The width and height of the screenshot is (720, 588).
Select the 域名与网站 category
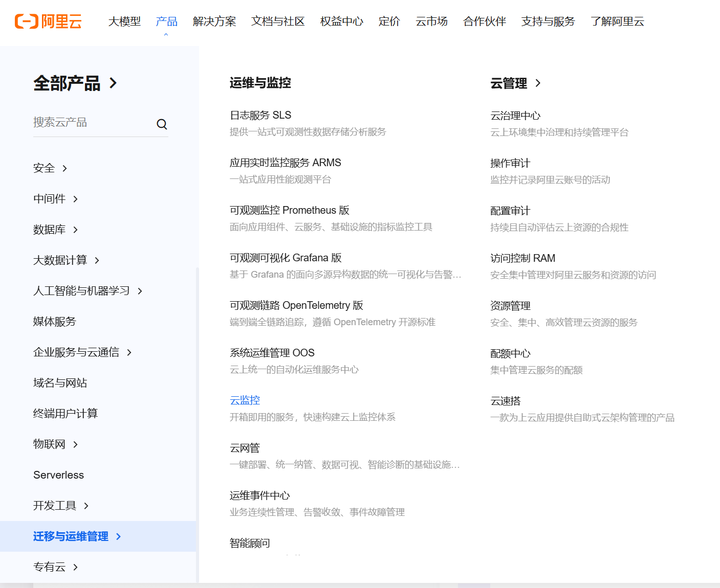click(x=60, y=383)
